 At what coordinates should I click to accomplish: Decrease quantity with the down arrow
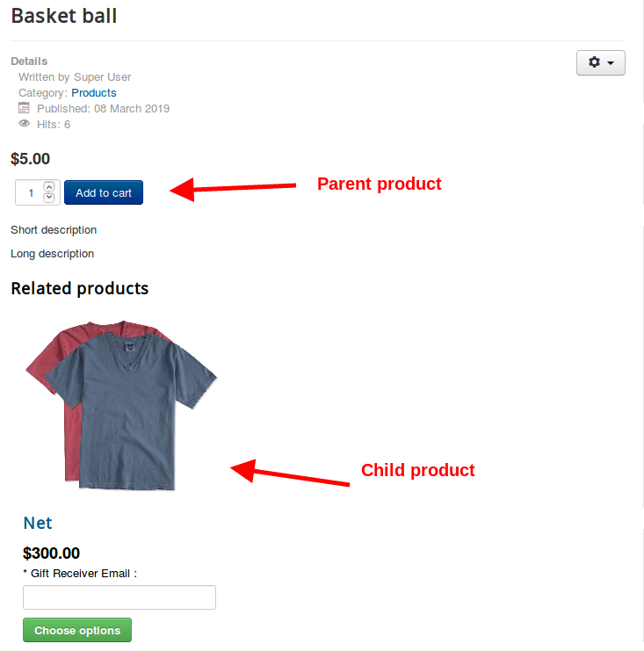tap(49, 198)
